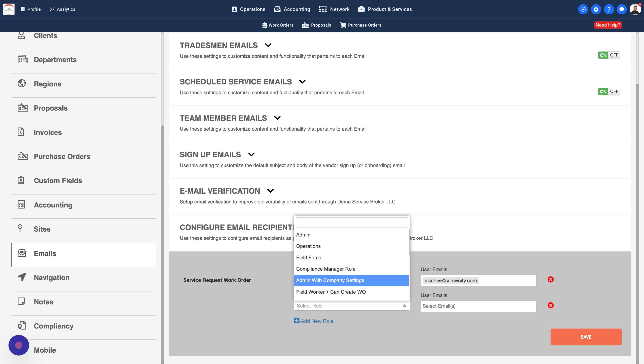Expand the E-Mail Verification section chevron
This screenshot has width=644, height=364.
(x=270, y=191)
